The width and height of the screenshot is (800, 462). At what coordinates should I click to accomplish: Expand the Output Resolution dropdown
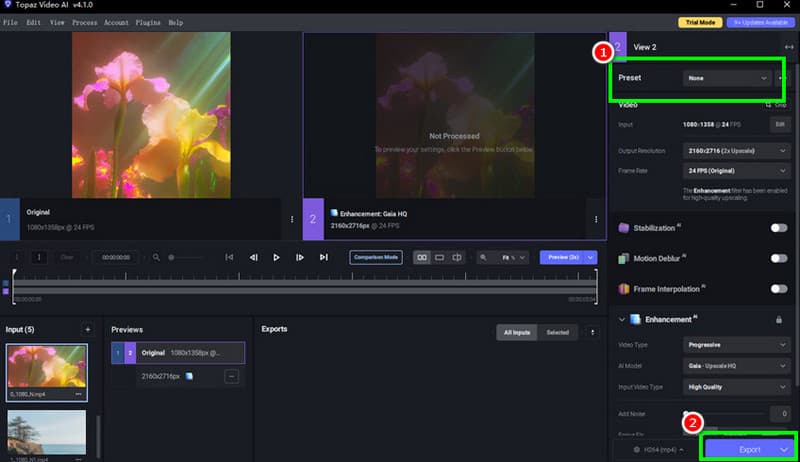click(x=735, y=150)
